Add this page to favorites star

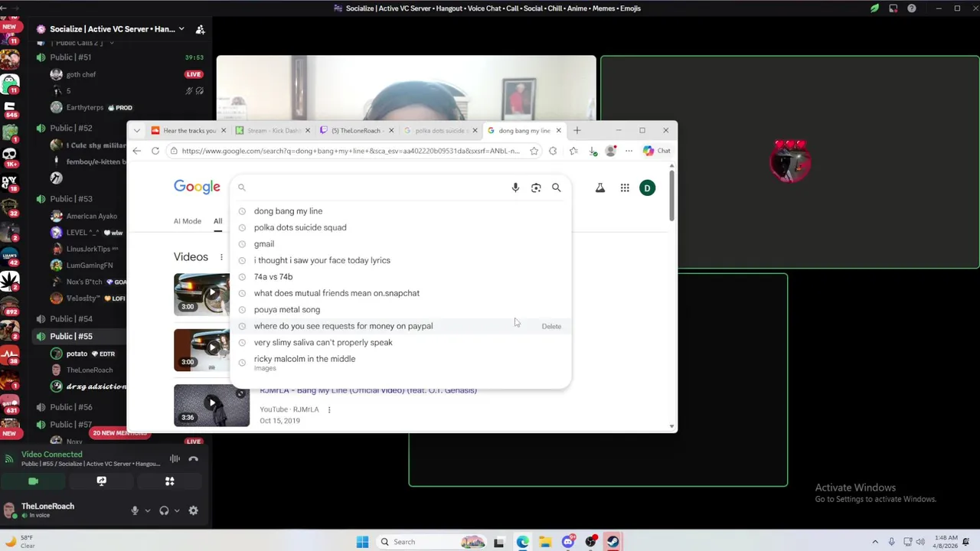coord(534,151)
